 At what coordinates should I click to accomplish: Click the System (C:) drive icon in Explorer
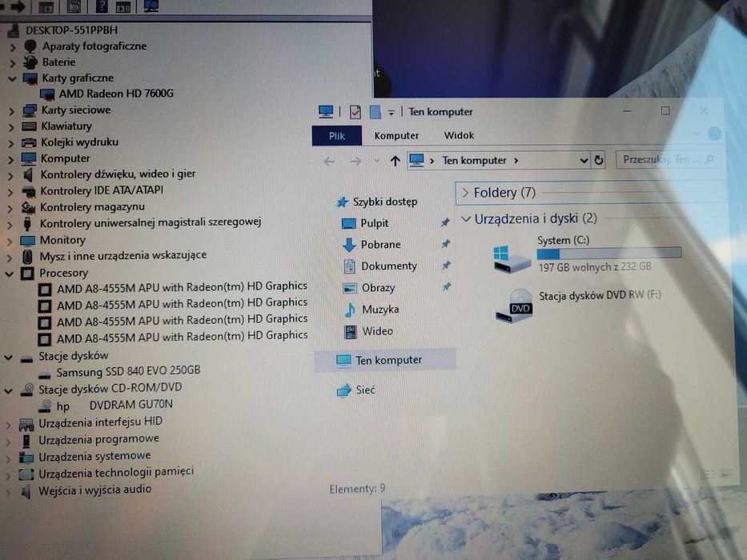click(x=511, y=259)
